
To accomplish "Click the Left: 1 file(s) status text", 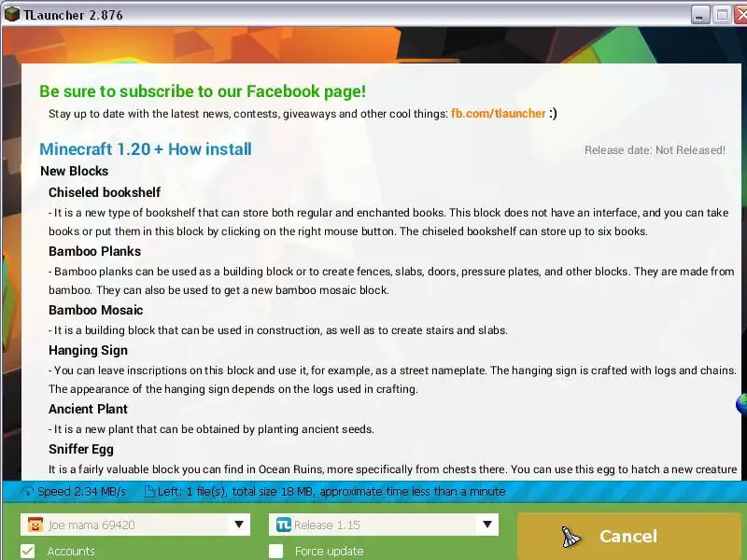I will [331, 492].
